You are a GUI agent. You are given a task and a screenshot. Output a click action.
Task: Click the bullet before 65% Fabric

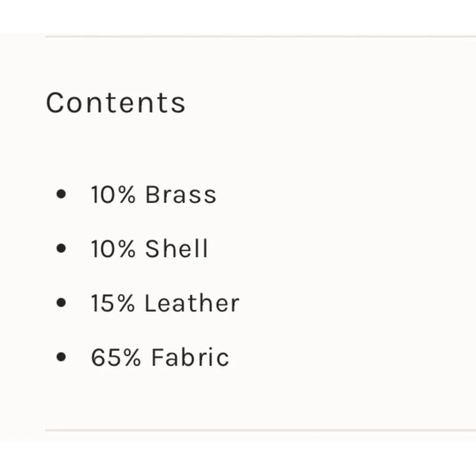[x=61, y=357]
